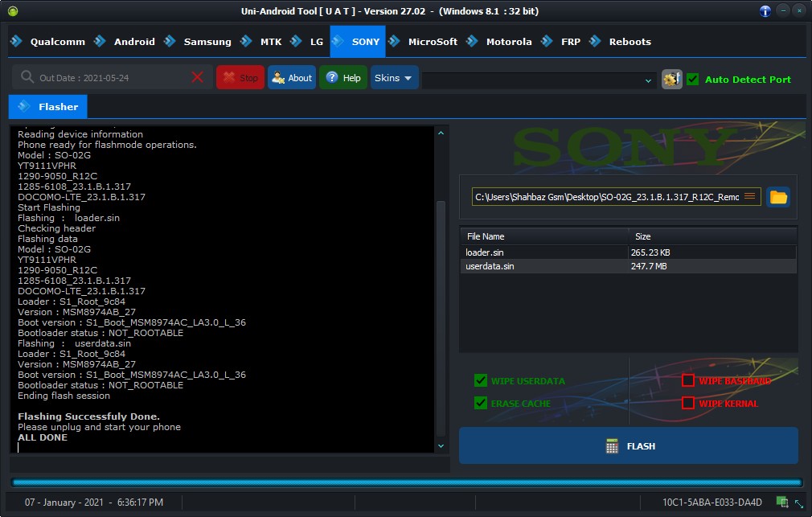The image size is (812, 517).
Task: Select the MTK tab
Action: coord(261,42)
